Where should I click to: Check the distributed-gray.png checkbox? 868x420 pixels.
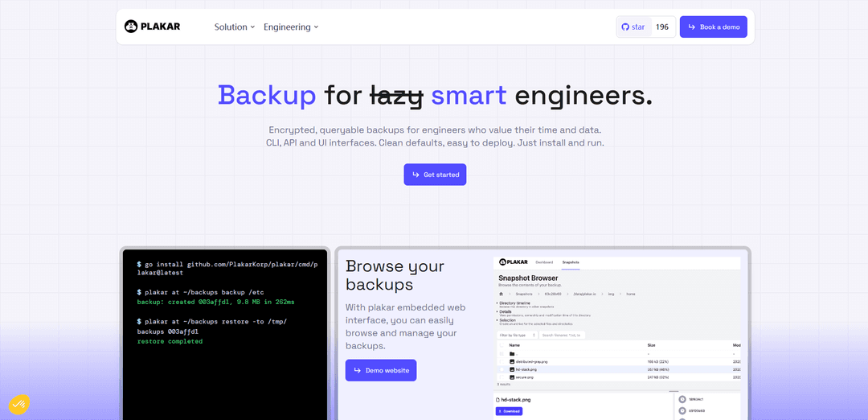pyautogui.click(x=502, y=362)
